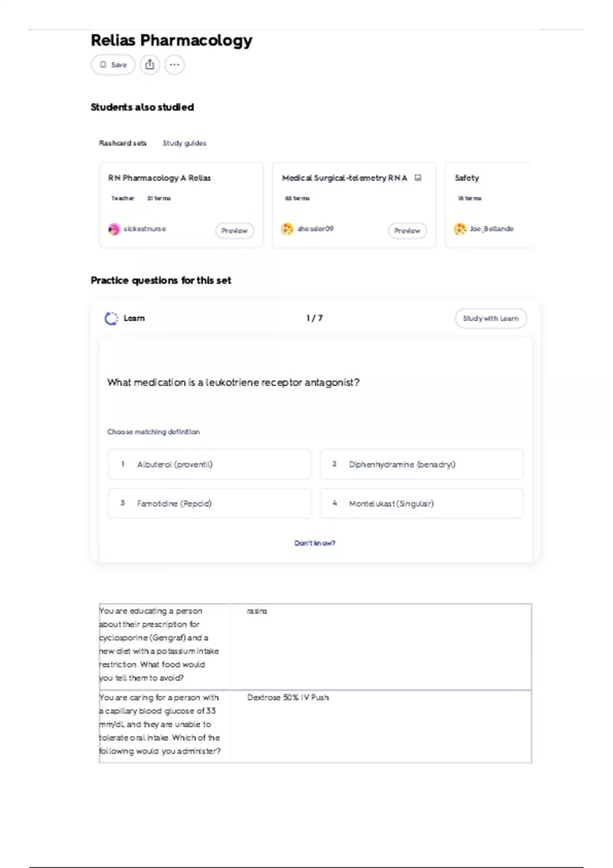This screenshot has width=613, height=868.
Task: Open the share icon button
Action: (150, 65)
